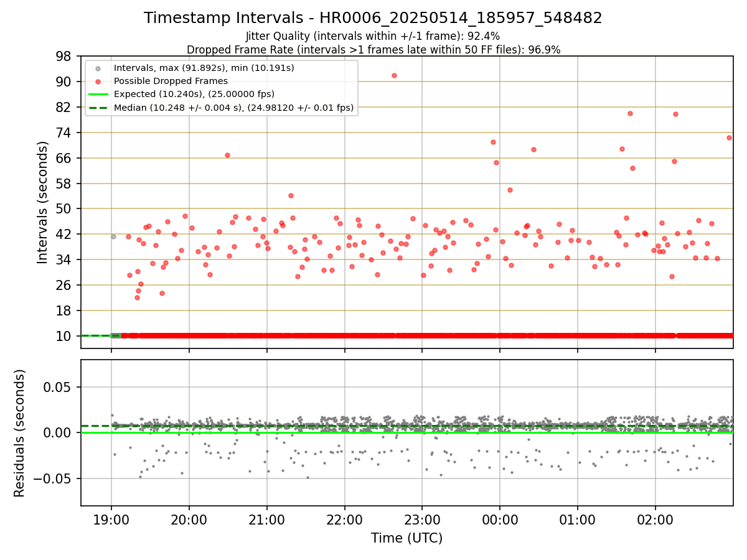Click the 90 y-axis tick label
Image resolution: width=747 pixels, height=560 pixels.
pyautogui.click(x=65, y=82)
